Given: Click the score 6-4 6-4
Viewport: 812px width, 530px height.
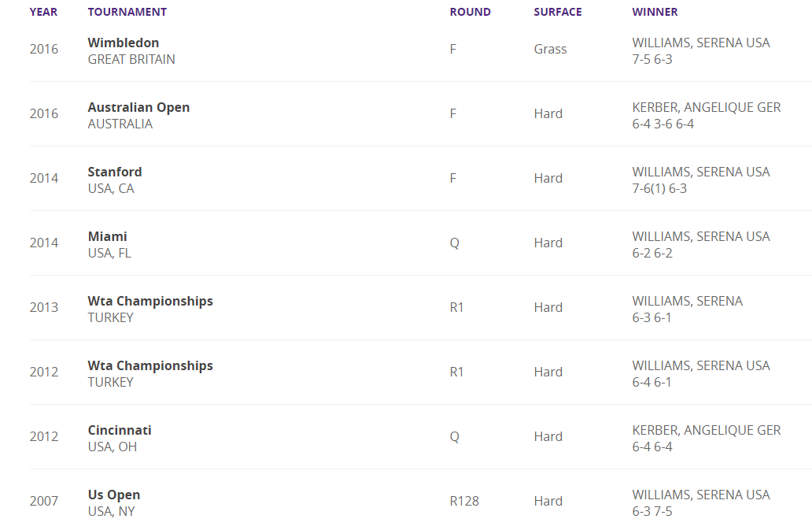Looking at the screenshot, I should [652, 447].
